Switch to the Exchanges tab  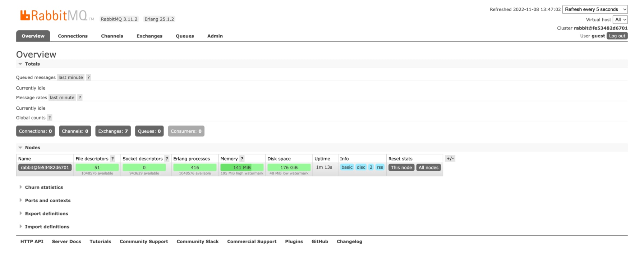(x=149, y=36)
